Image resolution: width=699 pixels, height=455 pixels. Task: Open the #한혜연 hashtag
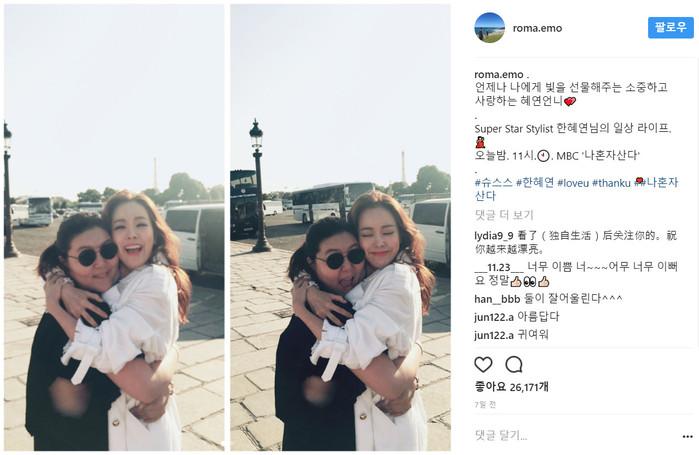[x=535, y=183]
